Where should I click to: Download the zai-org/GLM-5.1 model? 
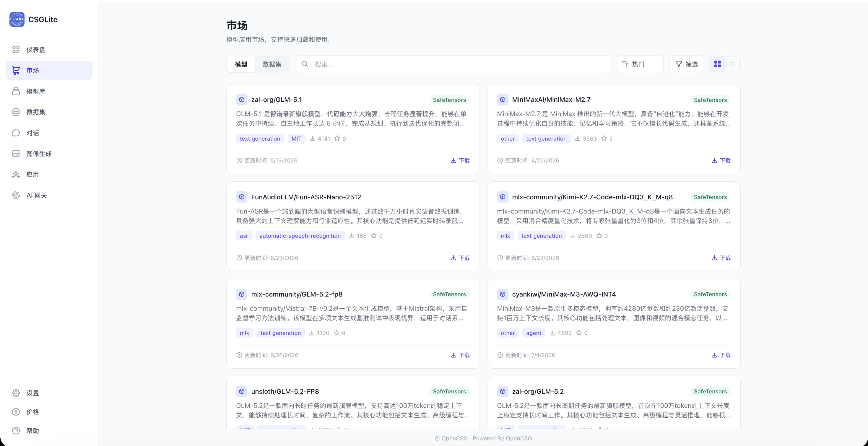click(x=460, y=160)
